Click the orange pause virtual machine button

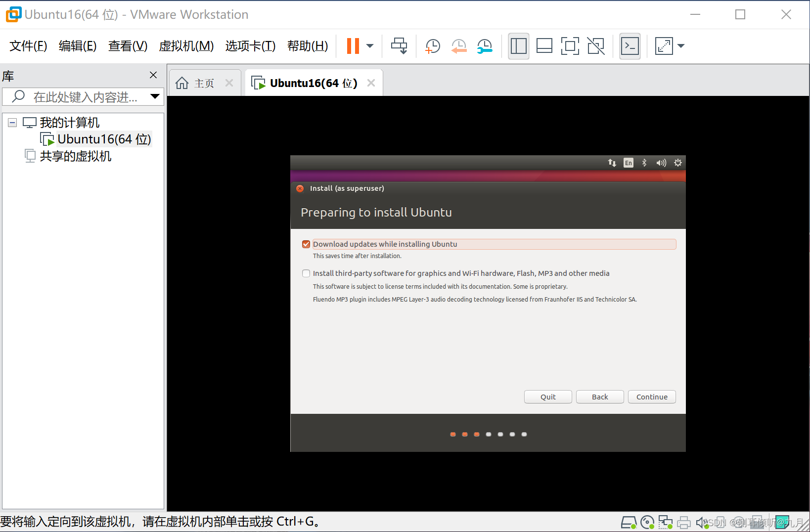point(353,46)
